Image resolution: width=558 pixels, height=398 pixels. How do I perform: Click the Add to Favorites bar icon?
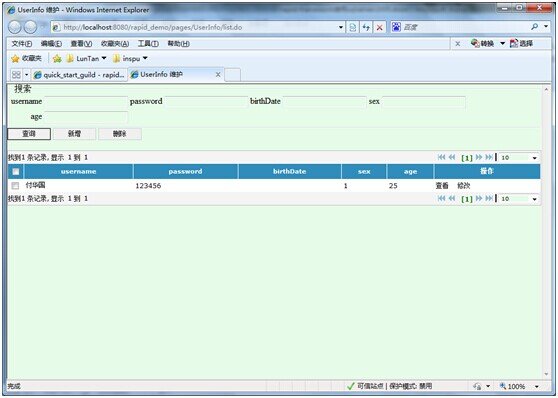[x=57, y=58]
